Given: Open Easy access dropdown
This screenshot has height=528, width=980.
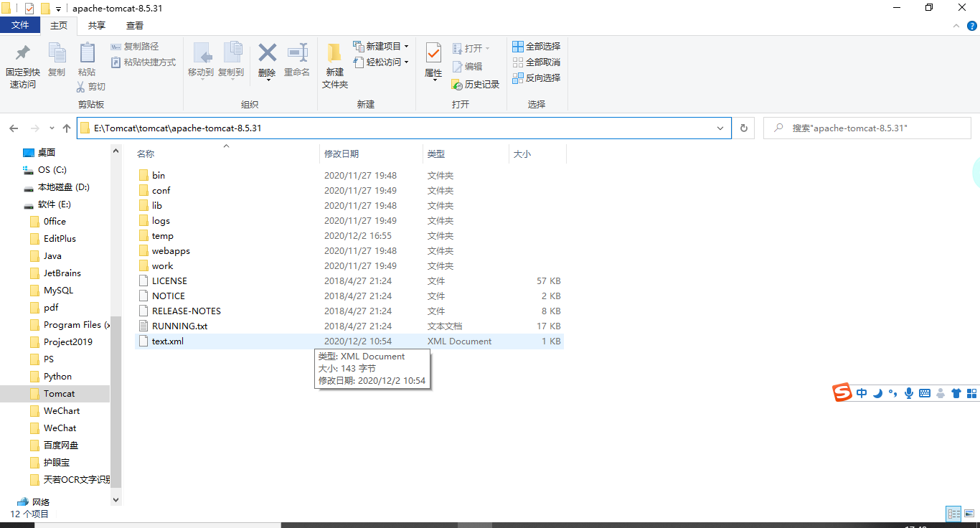Looking at the screenshot, I should coord(381,62).
